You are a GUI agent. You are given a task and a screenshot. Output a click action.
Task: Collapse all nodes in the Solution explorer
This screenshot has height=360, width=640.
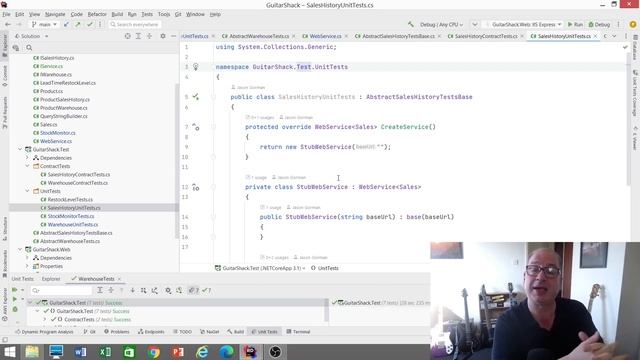(149, 36)
